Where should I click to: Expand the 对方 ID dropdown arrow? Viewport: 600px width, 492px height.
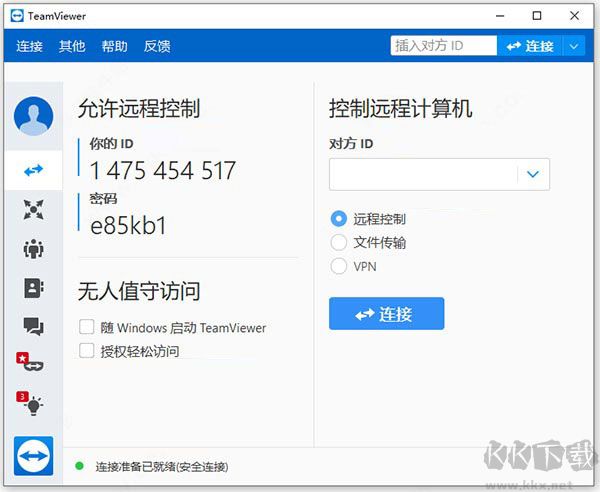pyautogui.click(x=533, y=174)
